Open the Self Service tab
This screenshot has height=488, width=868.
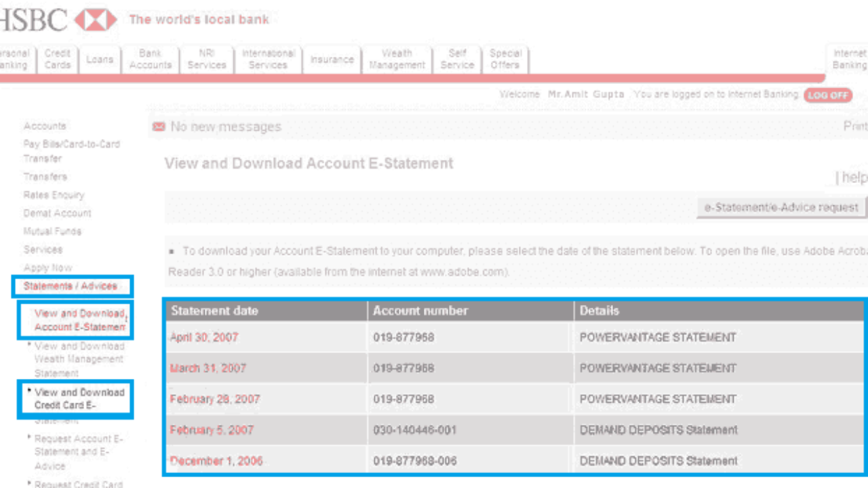point(457,59)
